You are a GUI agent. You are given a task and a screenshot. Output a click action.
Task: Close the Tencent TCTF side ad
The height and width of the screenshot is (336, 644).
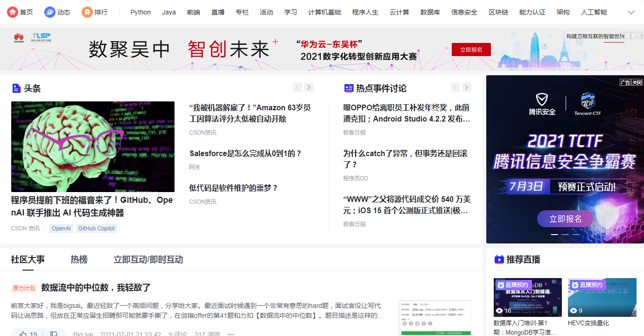click(x=637, y=82)
